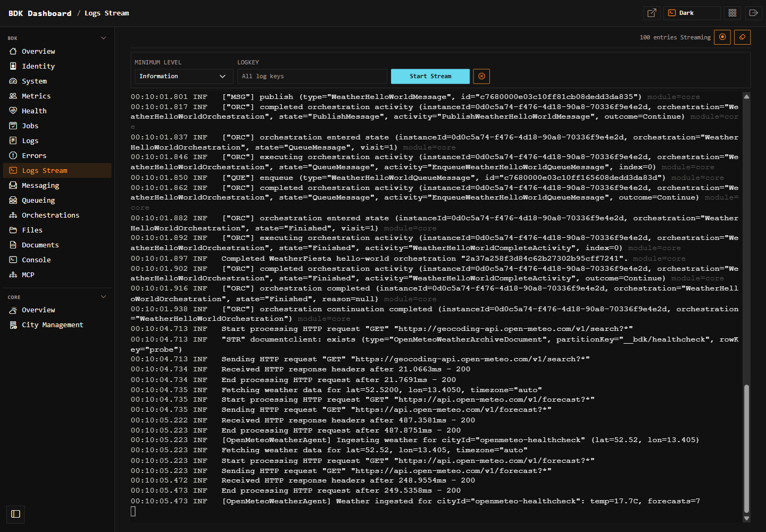Click the Console terminal icon
The width and height of the screenshot is (766, 532).
coord(13,260)
